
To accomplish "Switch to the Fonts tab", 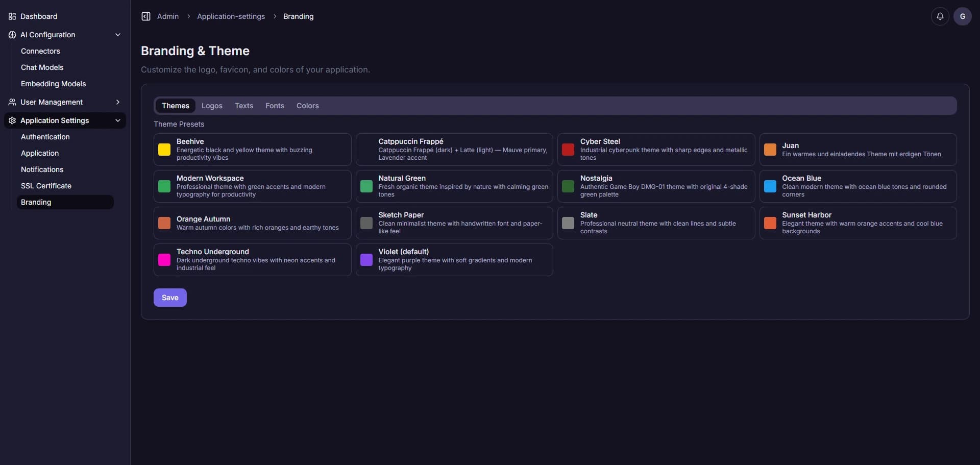I will [x=275, y=106].
